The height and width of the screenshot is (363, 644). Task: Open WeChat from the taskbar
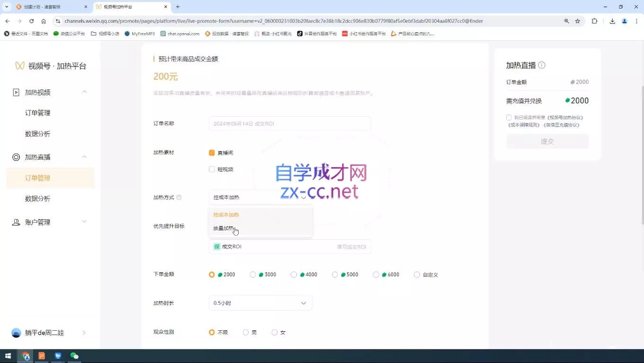click(74, 356)
